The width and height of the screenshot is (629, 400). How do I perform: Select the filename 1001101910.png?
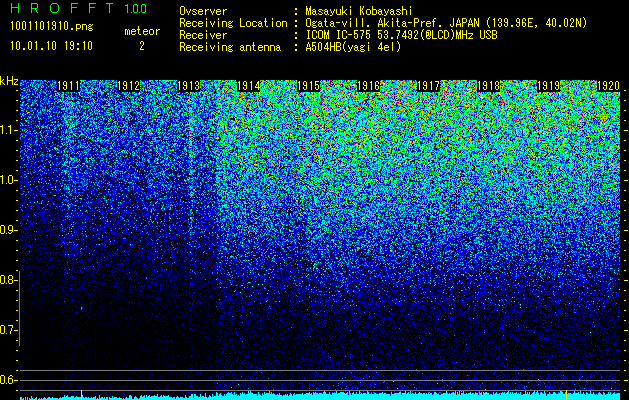pyautogui.click(x=52, y=27)
